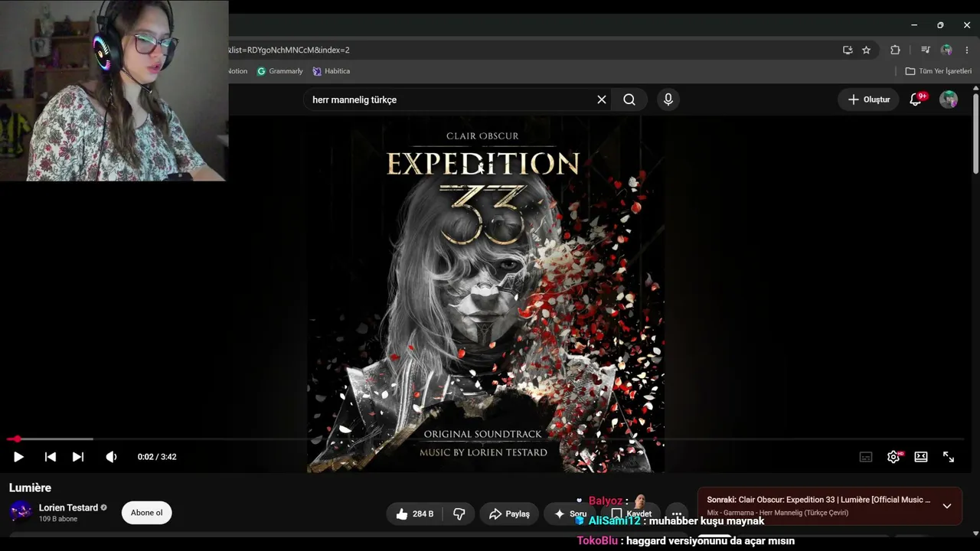The height and width of the screenshot is (551, 980).
Task: Open the Chrome profile avatar
Action: [947, 50]
